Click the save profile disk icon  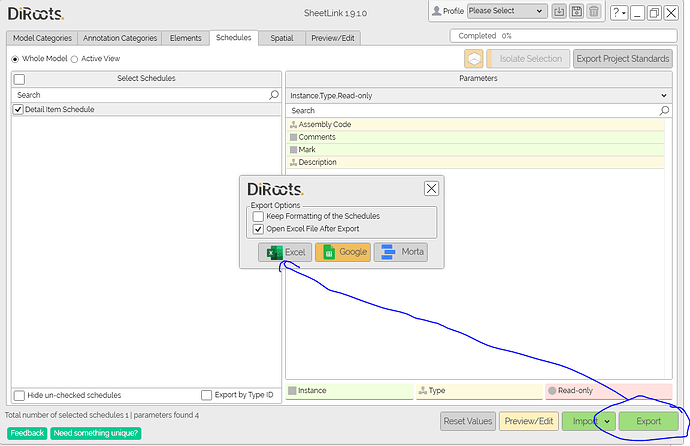[576, 11]
